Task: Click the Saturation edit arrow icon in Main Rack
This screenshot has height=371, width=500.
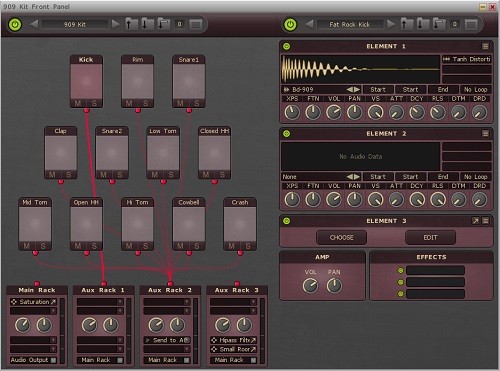Action: click(53, 302)
